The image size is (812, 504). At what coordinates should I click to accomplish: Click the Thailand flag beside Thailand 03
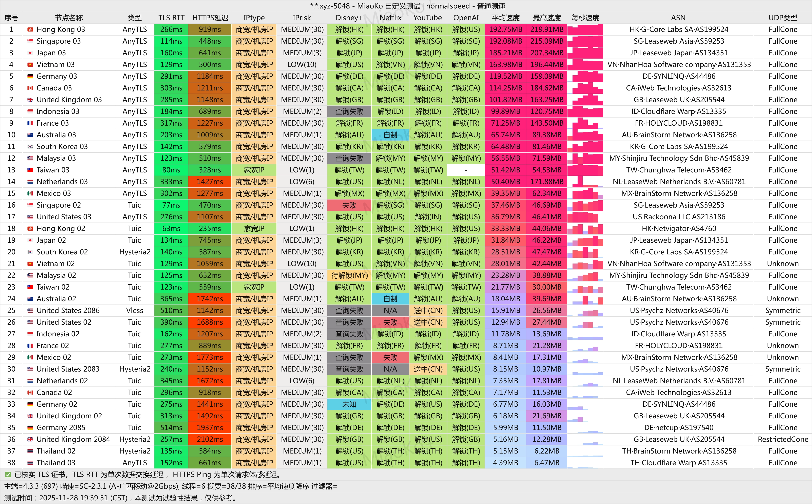coord(30,463)
